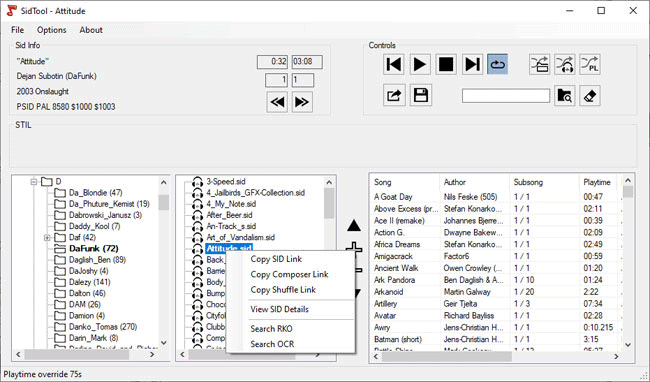Viewport: 650px width, 382px height.
Task: Click the folder search icon
Action: point(564,96)
